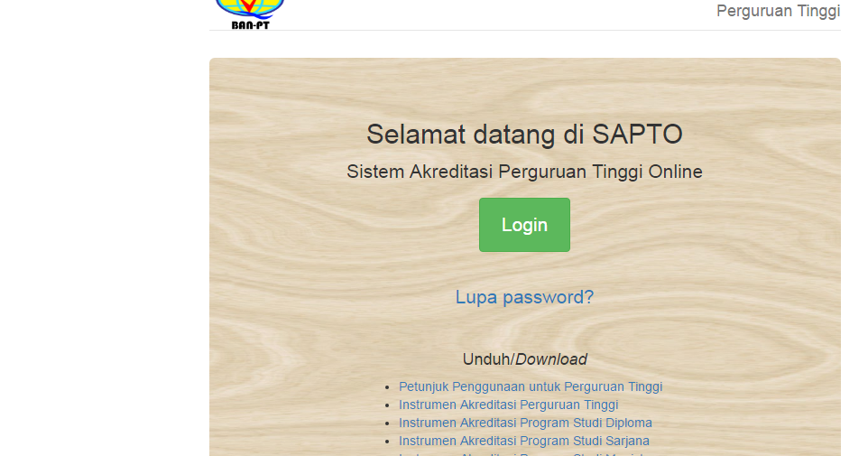Download Instrumen Akreditasi Perguruan Tinggi
868x456 pixels.
point(508,405)
